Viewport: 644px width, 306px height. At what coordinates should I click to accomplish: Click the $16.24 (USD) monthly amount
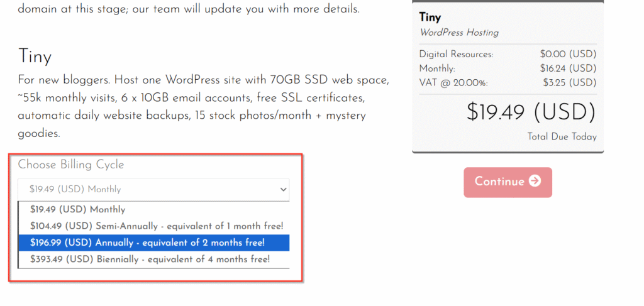pos(568,68)
